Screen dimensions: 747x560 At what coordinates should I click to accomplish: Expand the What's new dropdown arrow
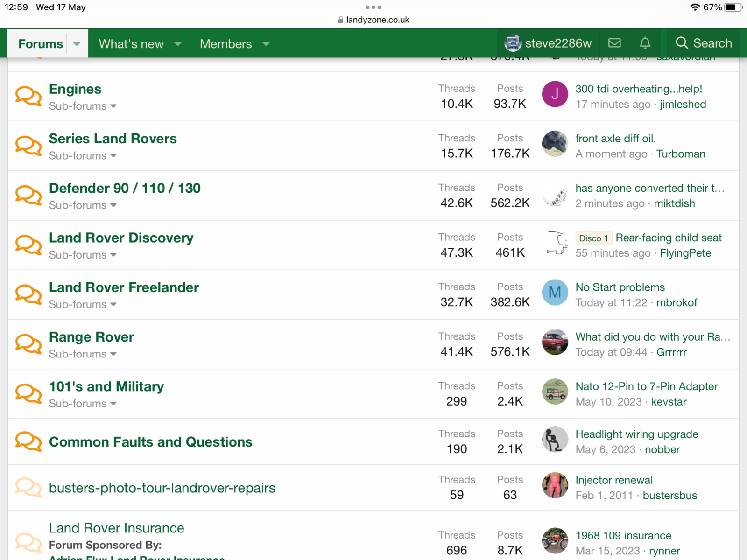click(178, 44)
